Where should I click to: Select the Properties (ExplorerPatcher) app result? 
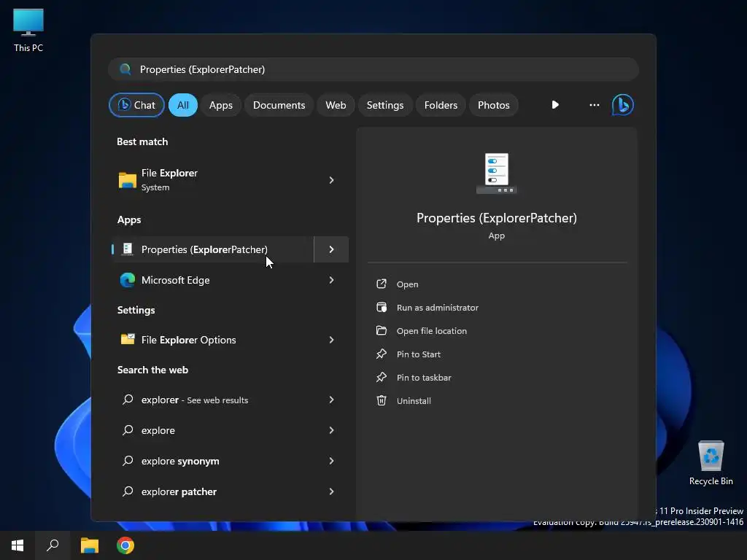[x=212, y=249]
